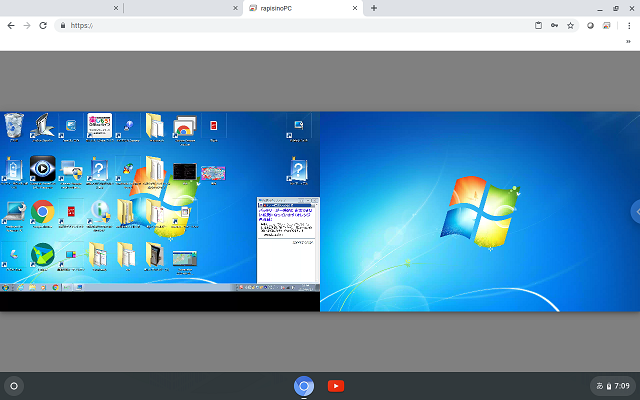Image resolution: width=640 pixels, height=400 pixels.
Task: Click Chrome icon in remote Windows taskbar
Action: pyautogui.click(x=56, y=287)
